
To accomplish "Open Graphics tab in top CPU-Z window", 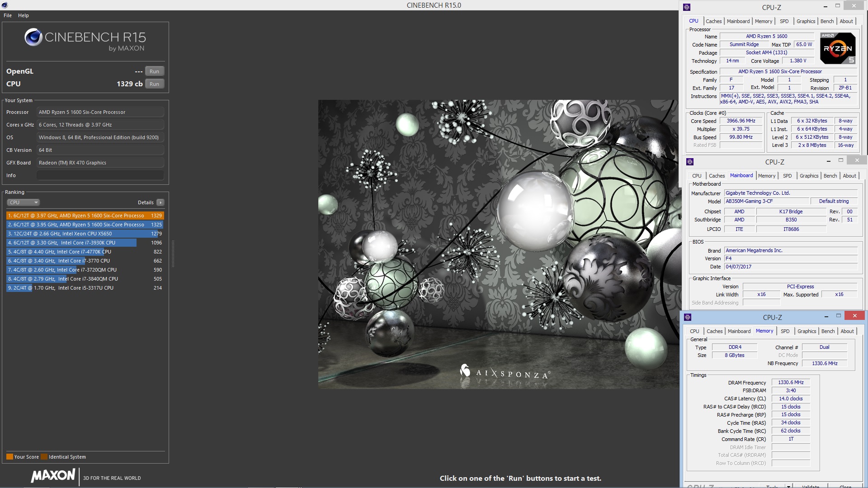I will [806, 21].
